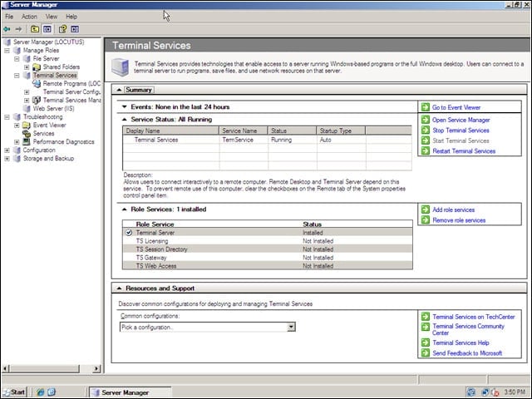
Task: Click the Server Manager taskbar button
Action: pos(131,392)
